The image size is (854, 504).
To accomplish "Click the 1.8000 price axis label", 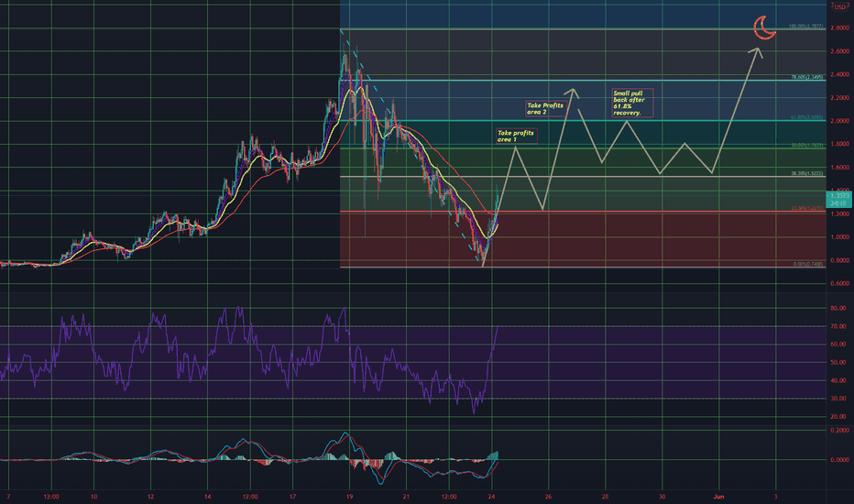I will [x=840, y=145].
